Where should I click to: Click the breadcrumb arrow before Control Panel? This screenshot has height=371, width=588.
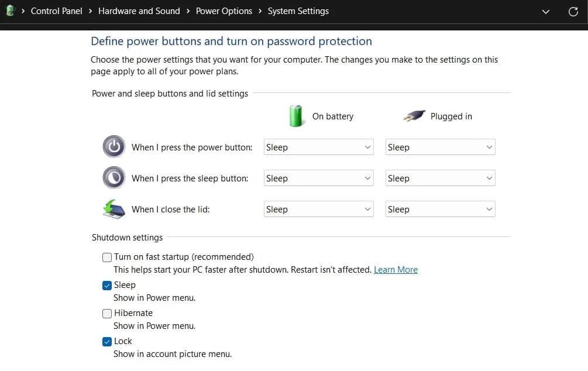click(22, 11)
